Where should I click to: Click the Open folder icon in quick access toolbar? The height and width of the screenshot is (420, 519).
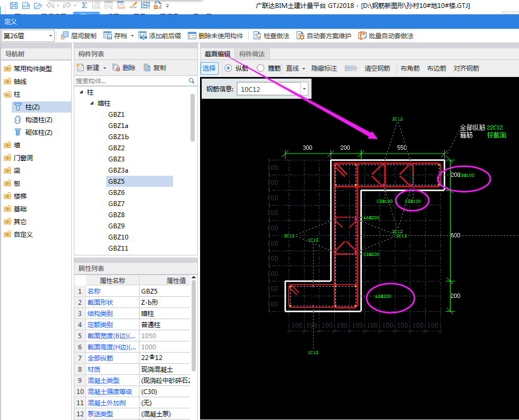coord(38,5)
